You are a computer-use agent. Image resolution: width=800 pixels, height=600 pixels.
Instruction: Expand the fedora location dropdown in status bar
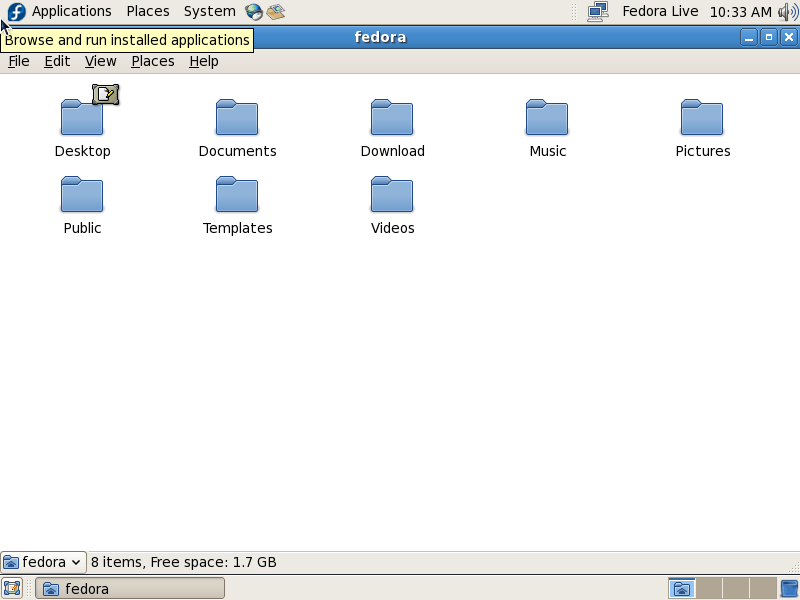click(x=43, y=562)
